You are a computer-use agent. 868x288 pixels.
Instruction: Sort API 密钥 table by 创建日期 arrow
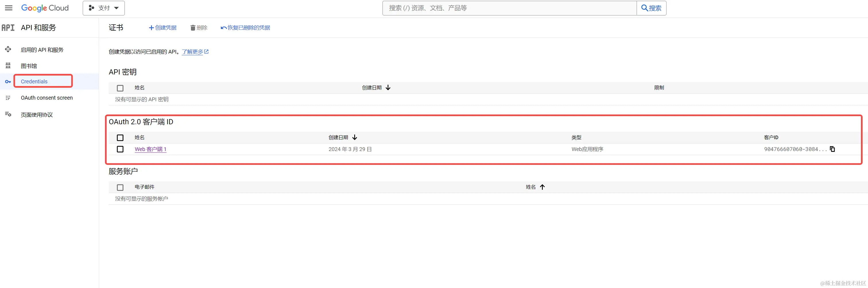pos(388,87)
